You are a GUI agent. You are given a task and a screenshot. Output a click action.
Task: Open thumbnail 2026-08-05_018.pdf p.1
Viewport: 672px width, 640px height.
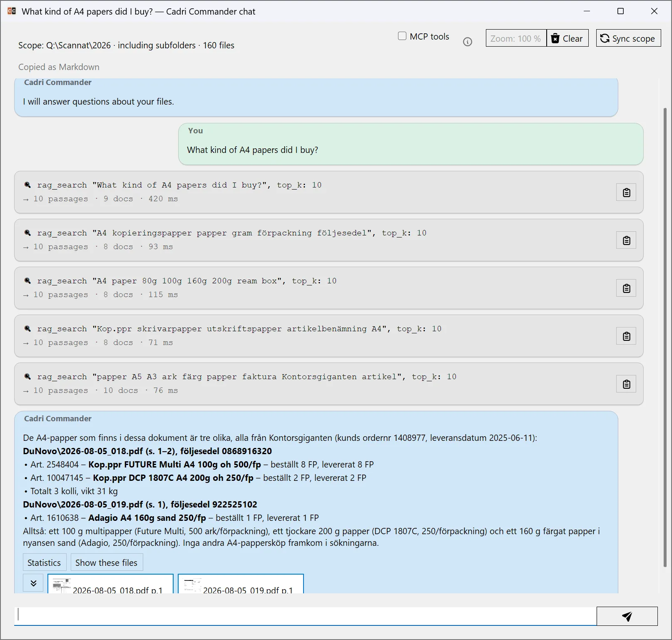click(x=110, y=584)
